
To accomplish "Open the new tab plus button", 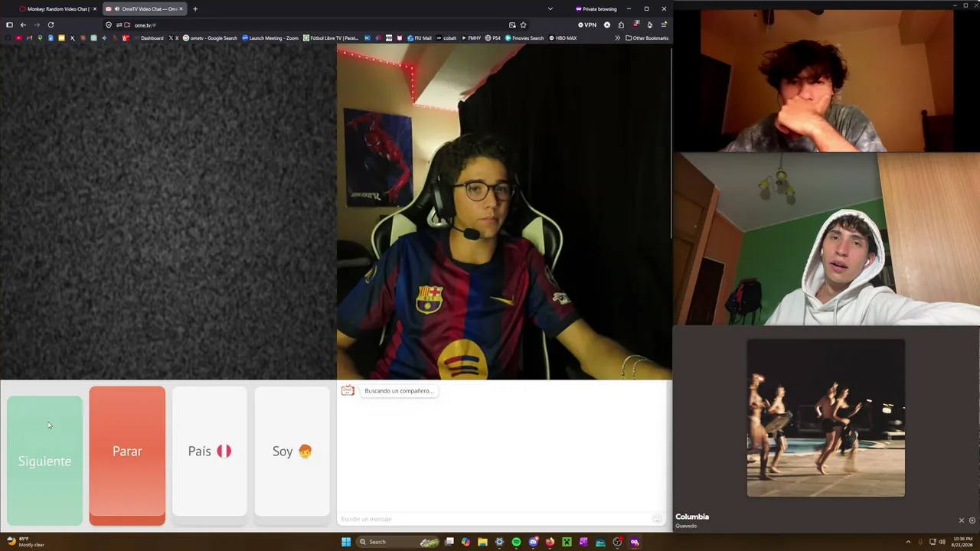I will (195, 9).
